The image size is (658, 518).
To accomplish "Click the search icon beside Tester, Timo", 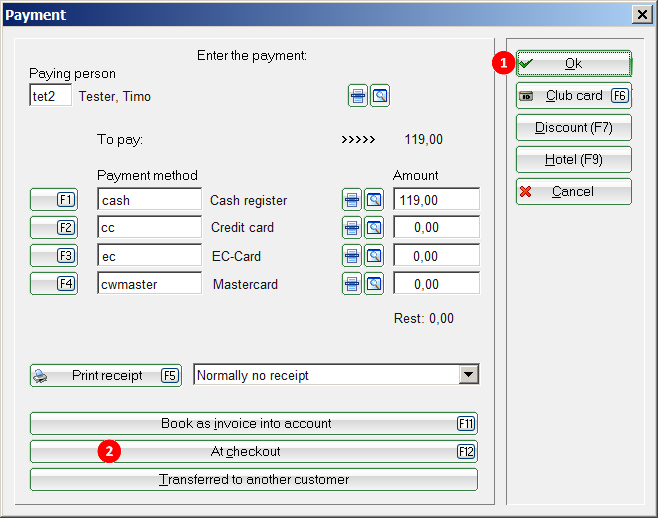I will 379,96.
